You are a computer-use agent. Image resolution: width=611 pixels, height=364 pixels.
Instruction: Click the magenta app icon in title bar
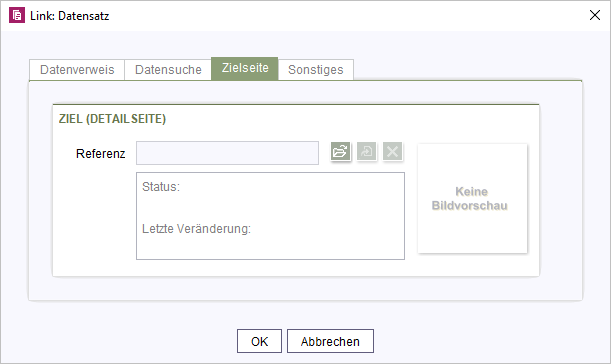click(17, 15)
